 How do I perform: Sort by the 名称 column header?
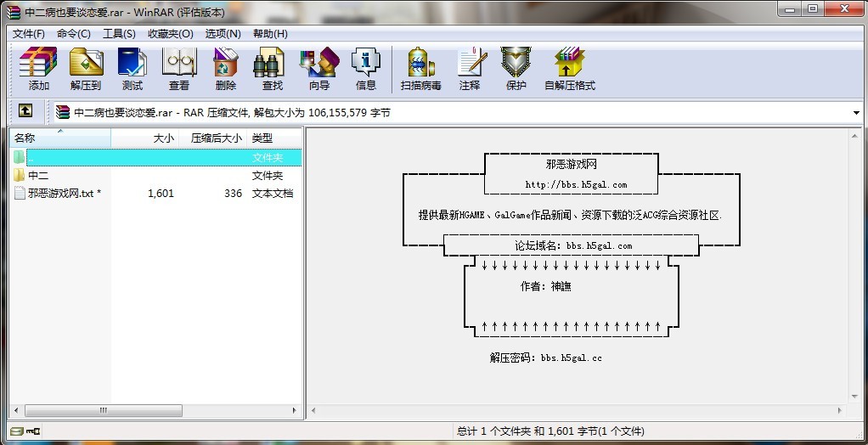pos(60,138)
